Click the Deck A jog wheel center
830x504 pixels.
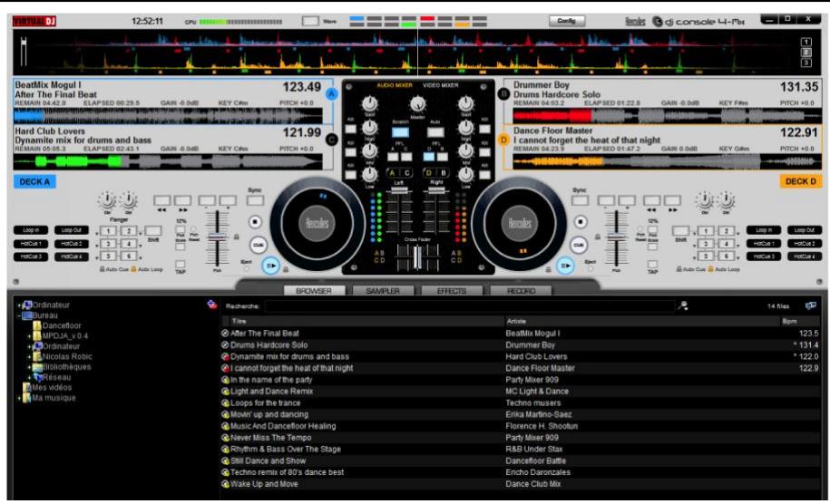coord(317,224)
